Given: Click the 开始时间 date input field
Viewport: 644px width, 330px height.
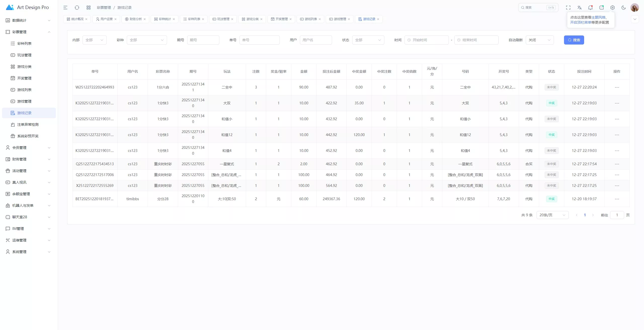Looking at the screenshot, I should click(x=426, y=40).
